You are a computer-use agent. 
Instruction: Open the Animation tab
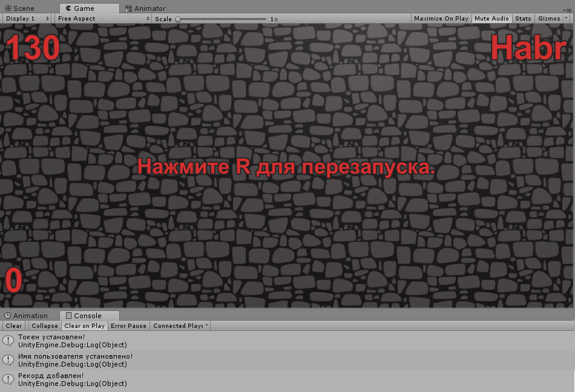[26, 315]
